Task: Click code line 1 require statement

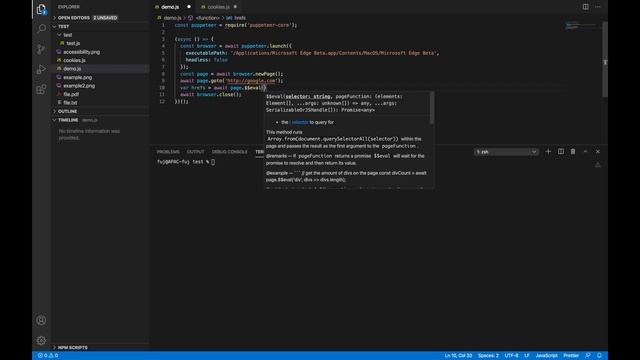Action: [236, 25]
